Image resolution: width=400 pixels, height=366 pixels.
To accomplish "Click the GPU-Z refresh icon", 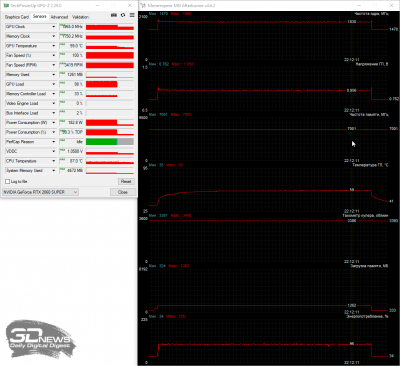I will pyautogui.click(x=123, y=15).
